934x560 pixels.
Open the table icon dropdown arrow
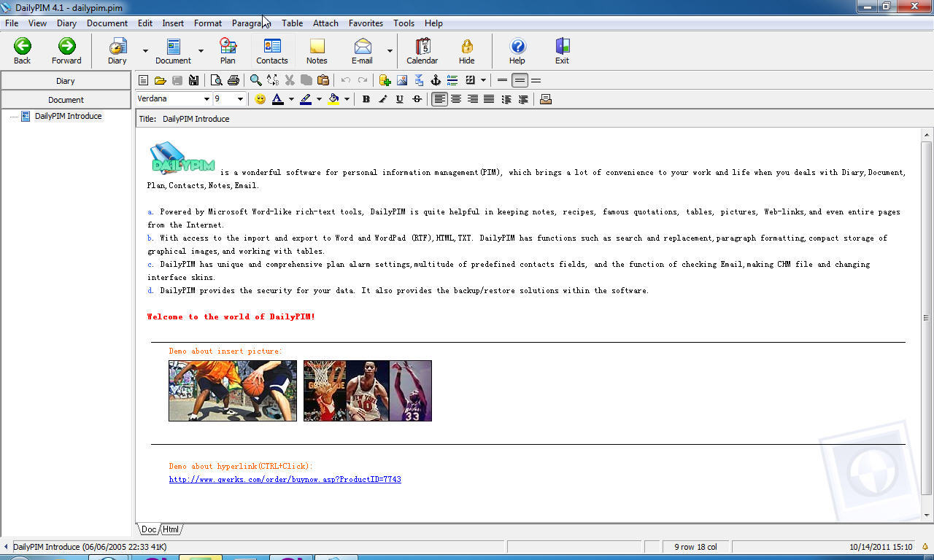[x=483, y=80]
